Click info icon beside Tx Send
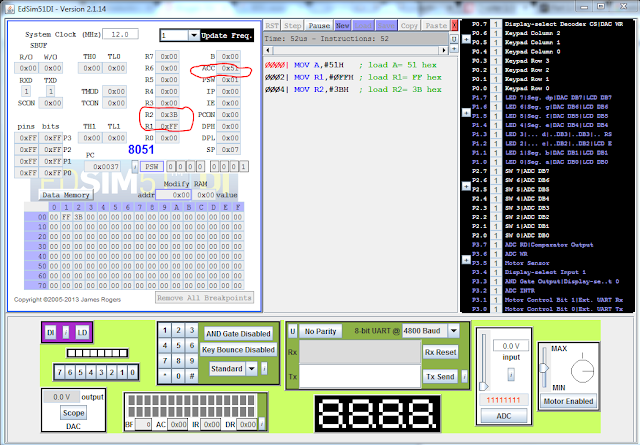 pos(464,376)
